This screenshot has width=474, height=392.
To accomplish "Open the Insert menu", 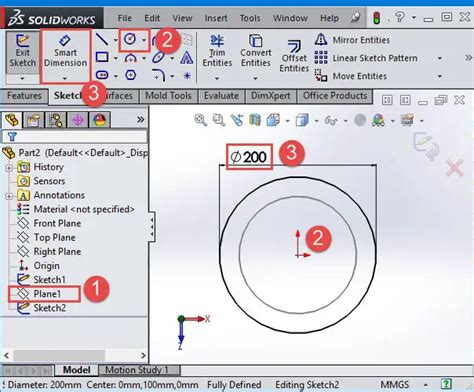I will 216,18.
